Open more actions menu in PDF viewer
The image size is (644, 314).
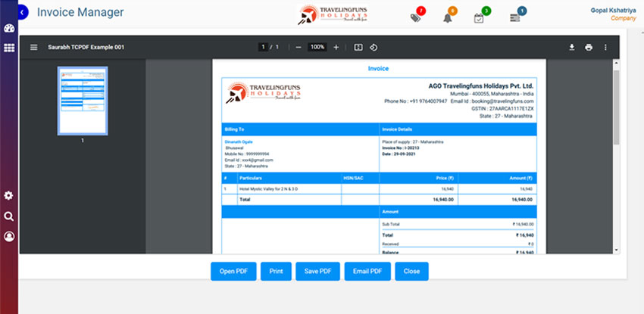605,48
